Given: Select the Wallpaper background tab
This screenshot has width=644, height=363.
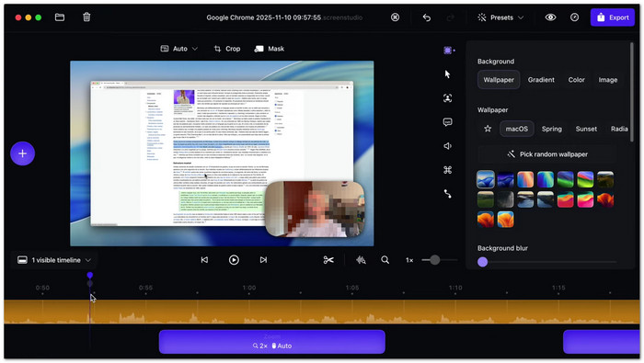Looking at the screenshot, I should point(499,80).
